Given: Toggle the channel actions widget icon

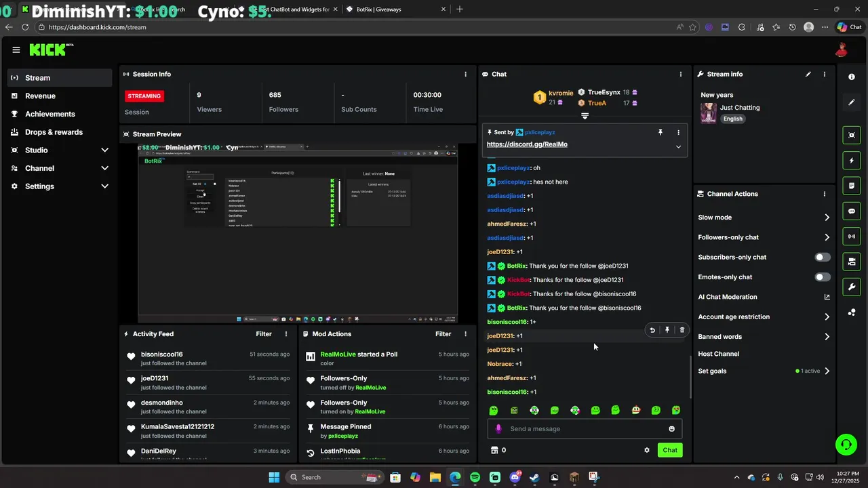Looking at the screenshot, I should point(852,262).
